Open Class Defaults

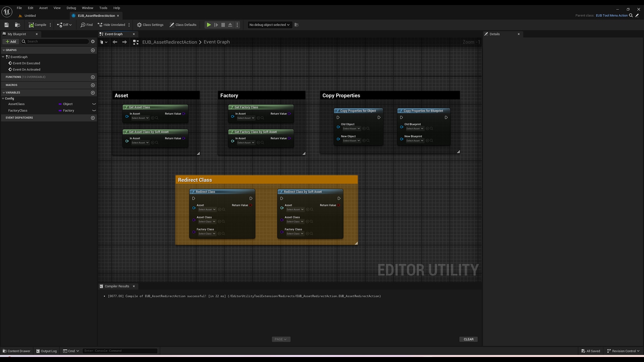(183, 24)
